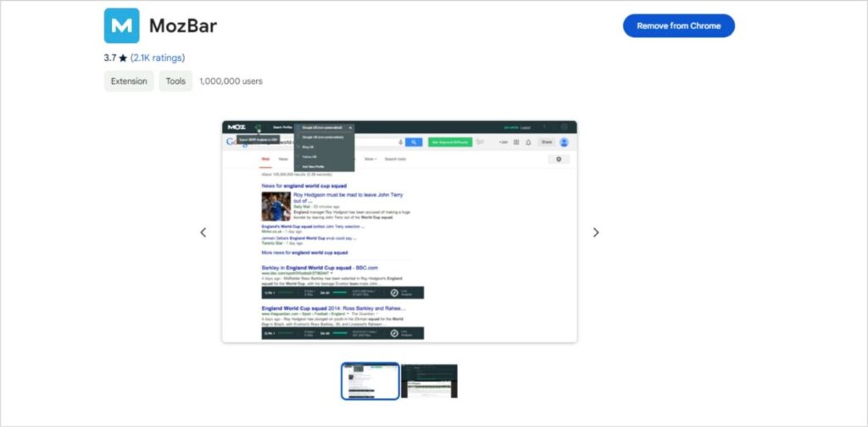The width and height of the screenshot is (868, 427).
Task: Click Remove from Chrome button
Action: [679, 26]
